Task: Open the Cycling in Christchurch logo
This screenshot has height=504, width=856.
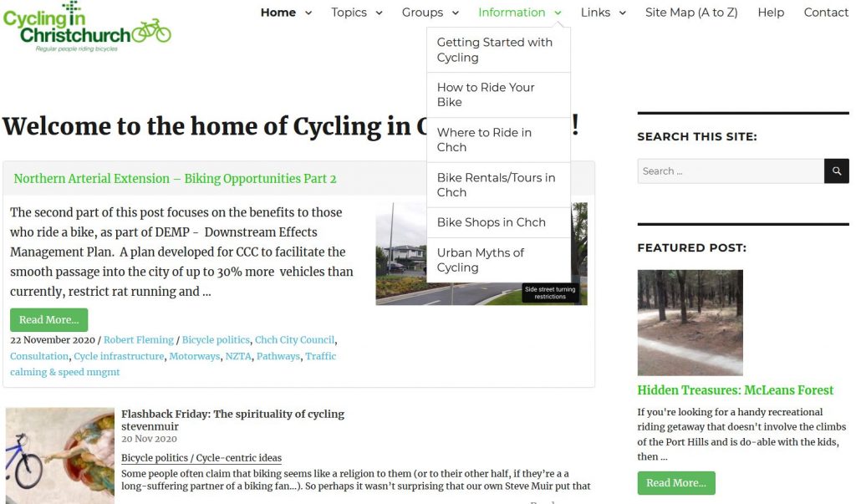Action: pyautogui.click(x=87, y=27)
